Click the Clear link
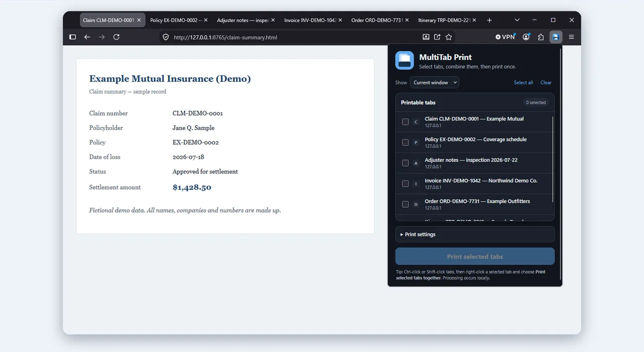Image resolution: width=644 pixels, height=352 pixels. point(546,82)
